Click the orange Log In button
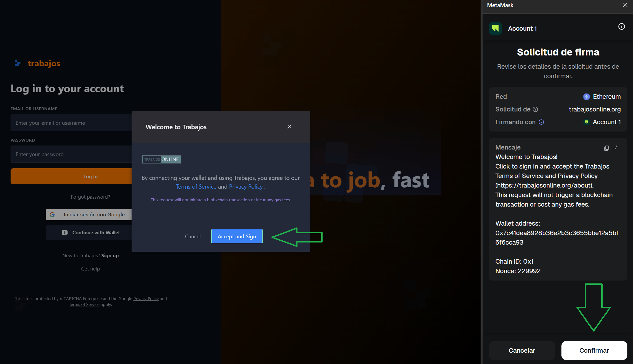 [x=71, y=176]
